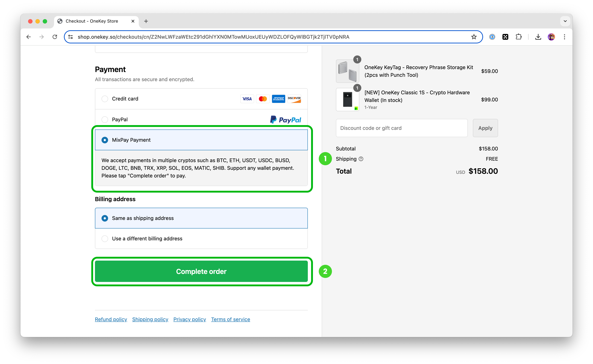Click the address bar URL

pyautogui.click(x=213, y=37)
